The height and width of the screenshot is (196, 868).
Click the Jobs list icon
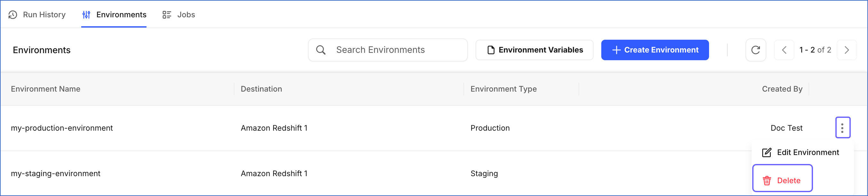[x=167, y=15]
